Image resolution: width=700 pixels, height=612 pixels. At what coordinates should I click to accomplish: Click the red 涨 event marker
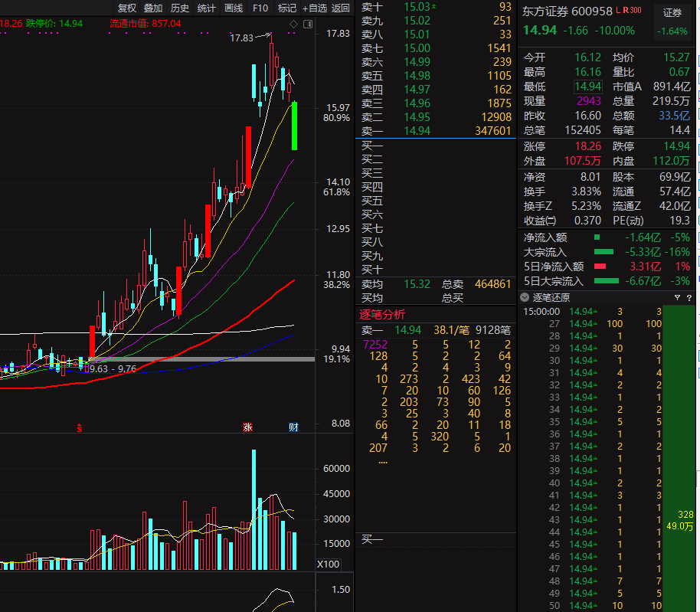point(248,427)
